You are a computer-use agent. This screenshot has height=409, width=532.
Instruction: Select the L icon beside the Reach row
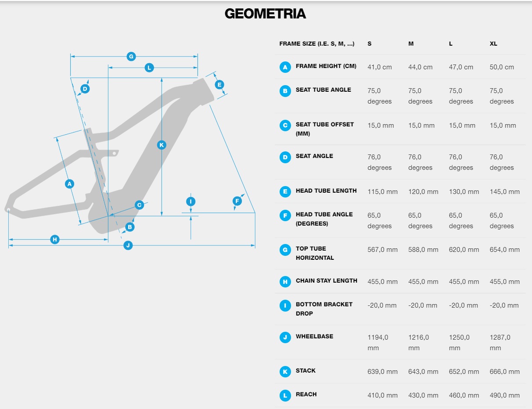pyautogui.click(x=285, y=395)
